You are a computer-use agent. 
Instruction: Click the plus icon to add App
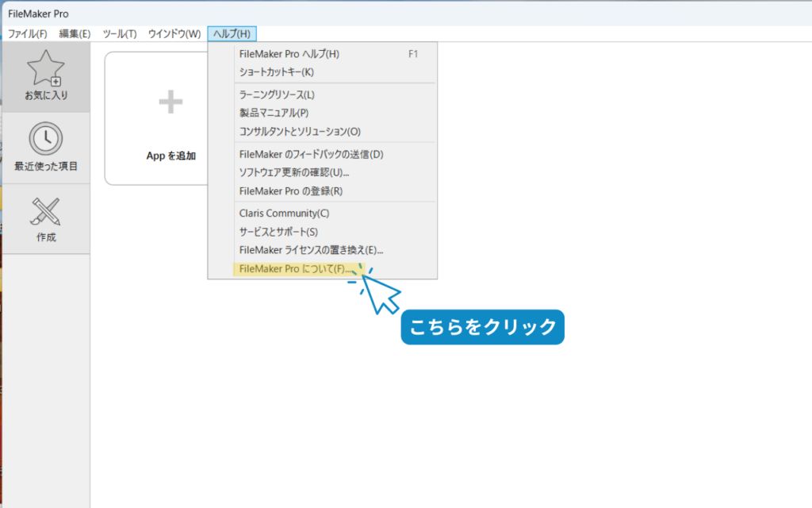coord(170,102)
